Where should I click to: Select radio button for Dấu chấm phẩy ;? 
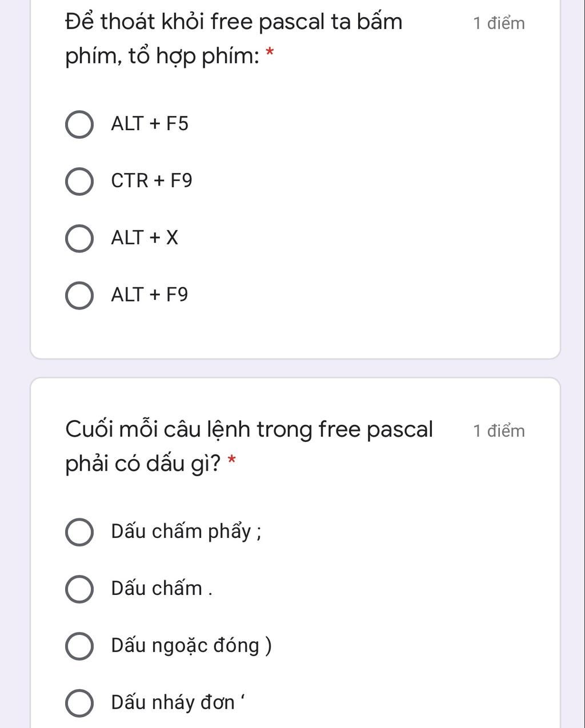pos(79,533)
